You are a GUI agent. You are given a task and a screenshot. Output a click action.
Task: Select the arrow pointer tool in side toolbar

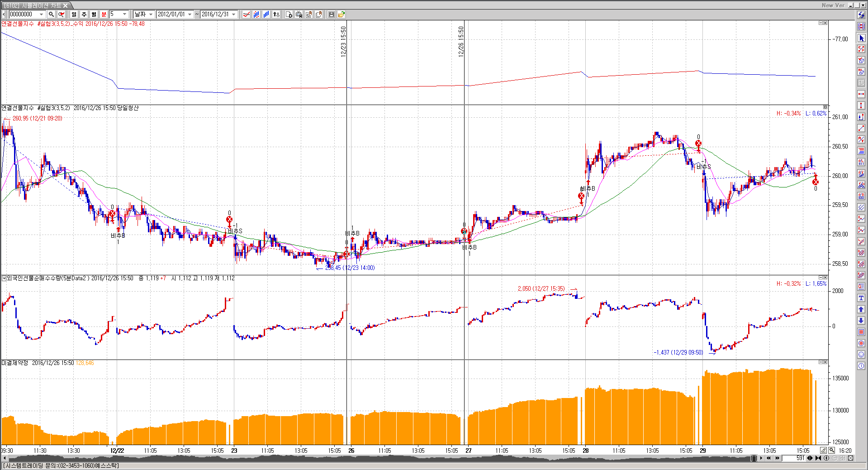861,38
